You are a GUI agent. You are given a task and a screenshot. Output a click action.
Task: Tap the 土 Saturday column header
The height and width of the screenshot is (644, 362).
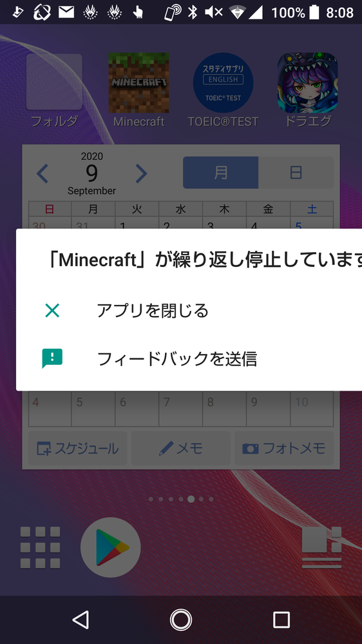pyautogui.click(x=312, y=209)
